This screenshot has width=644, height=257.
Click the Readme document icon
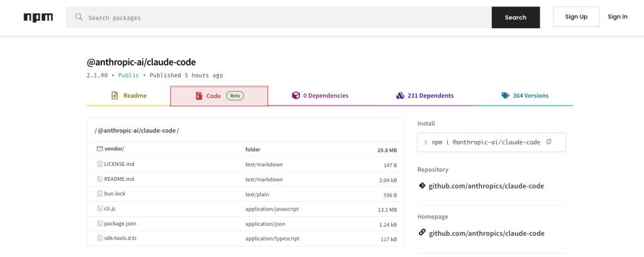pos(114,96)
